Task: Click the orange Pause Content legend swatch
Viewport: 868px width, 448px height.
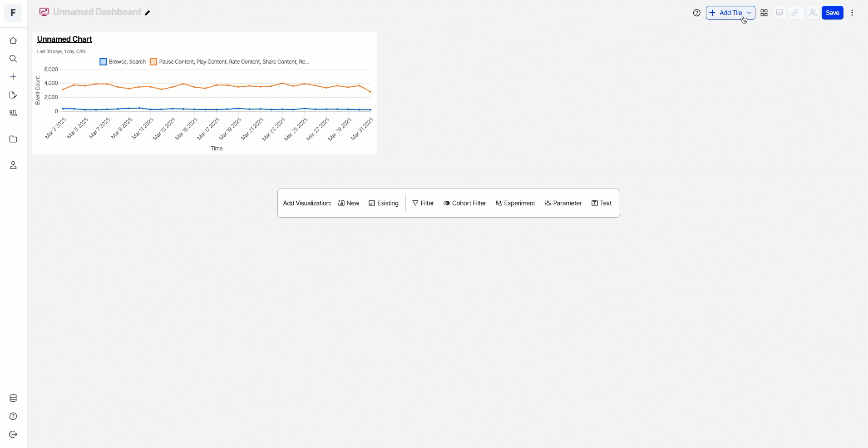Action: coord(153,62)
